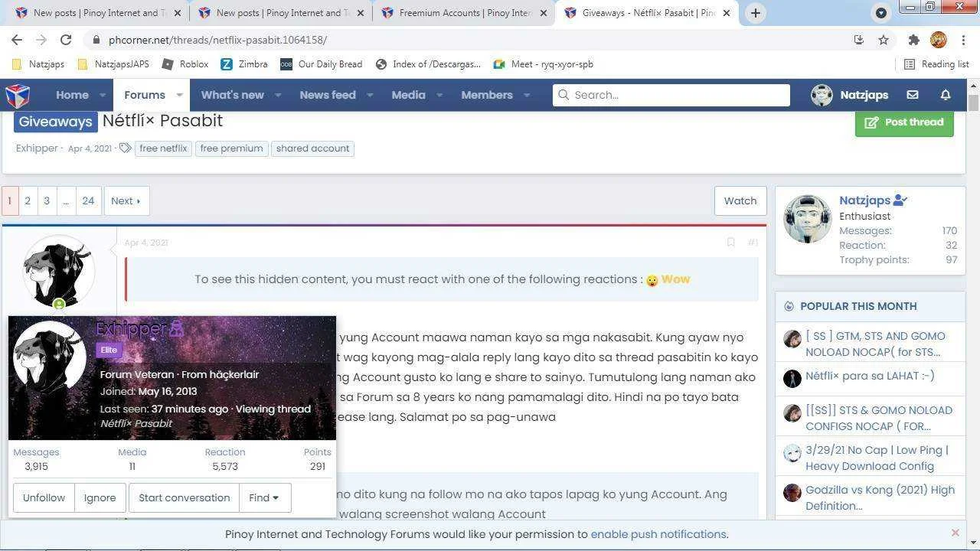This screenshot has width=980, height=551.
Task: Open the 'free netflix' tag
Action: point(163,148)
